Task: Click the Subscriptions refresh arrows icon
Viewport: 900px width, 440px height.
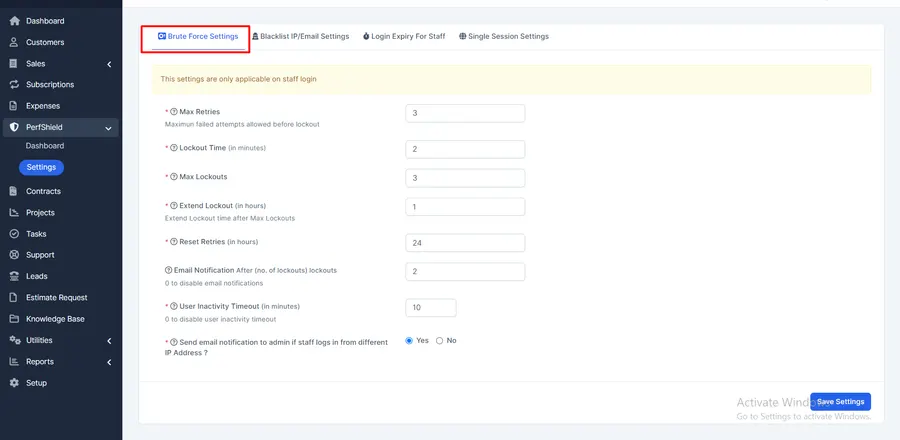Action: [x=14, y=85]
